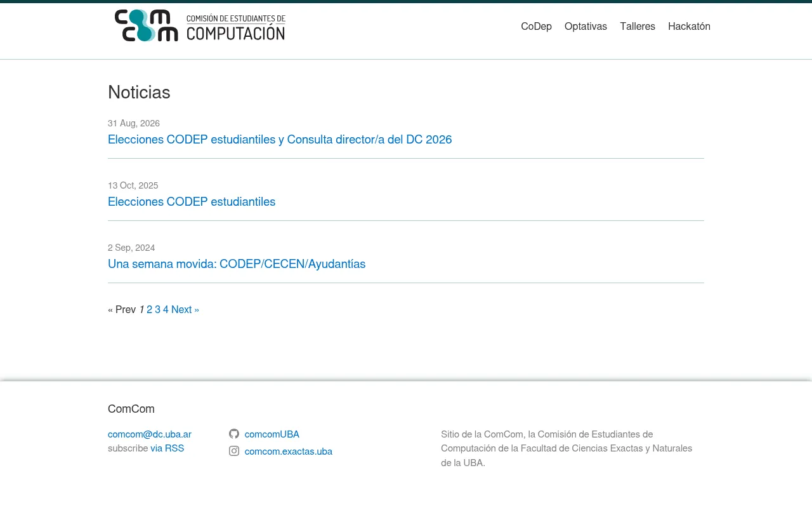Open the comcom.exactas.uba Instagram link
Viewport: 812px width, 508px height.
pyautogui.click(x=288, y=451)
